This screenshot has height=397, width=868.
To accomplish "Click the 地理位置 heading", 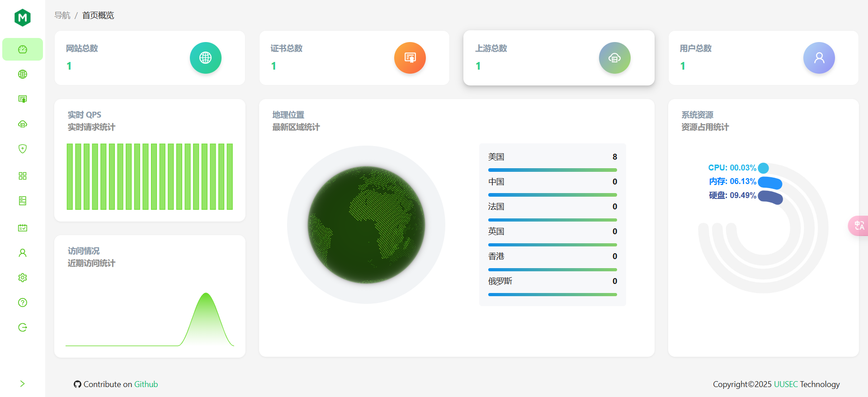I will pos(288,115).
